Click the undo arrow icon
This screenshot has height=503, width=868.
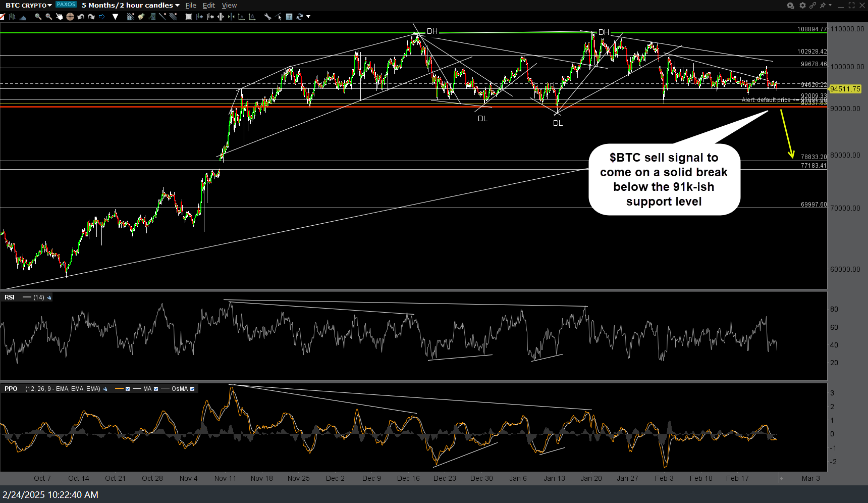tap(81, 17)
